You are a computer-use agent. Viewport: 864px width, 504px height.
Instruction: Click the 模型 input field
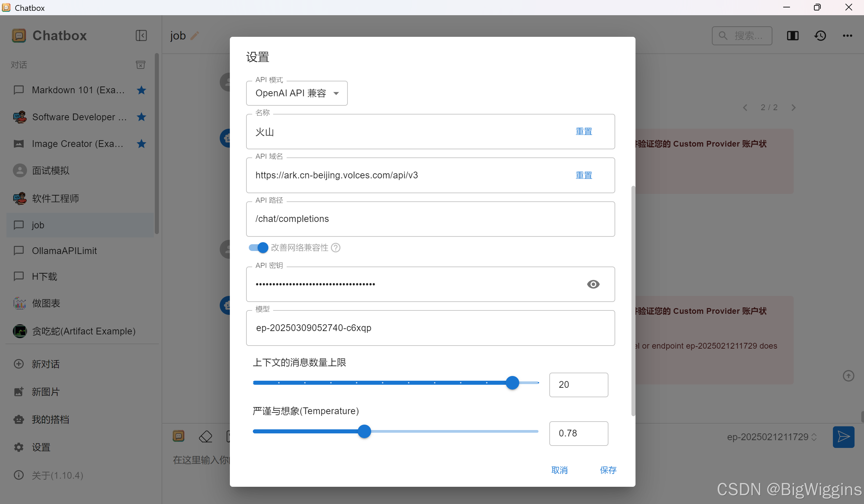click(430, 328)
